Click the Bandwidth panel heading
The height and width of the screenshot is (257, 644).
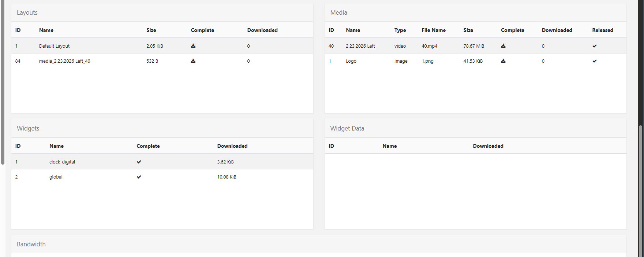click(31, 244)
